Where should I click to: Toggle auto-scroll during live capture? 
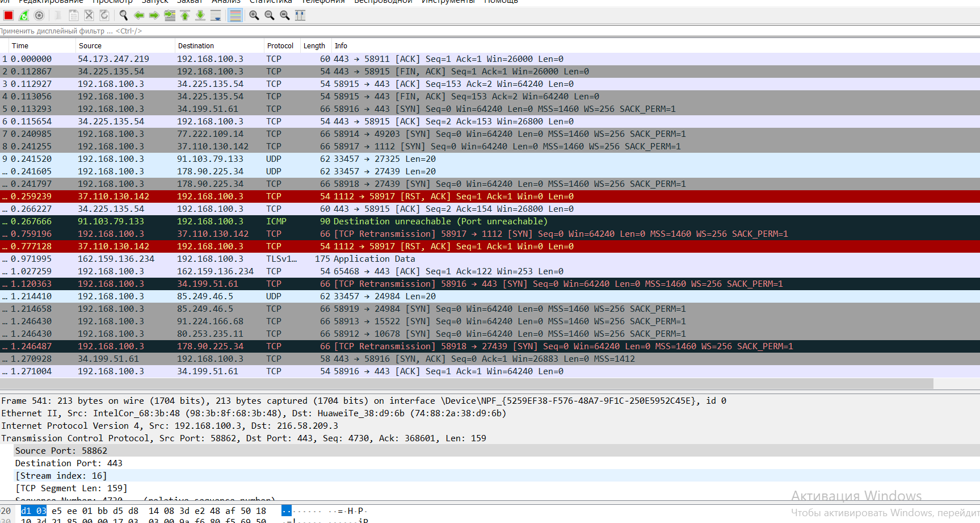216,15
